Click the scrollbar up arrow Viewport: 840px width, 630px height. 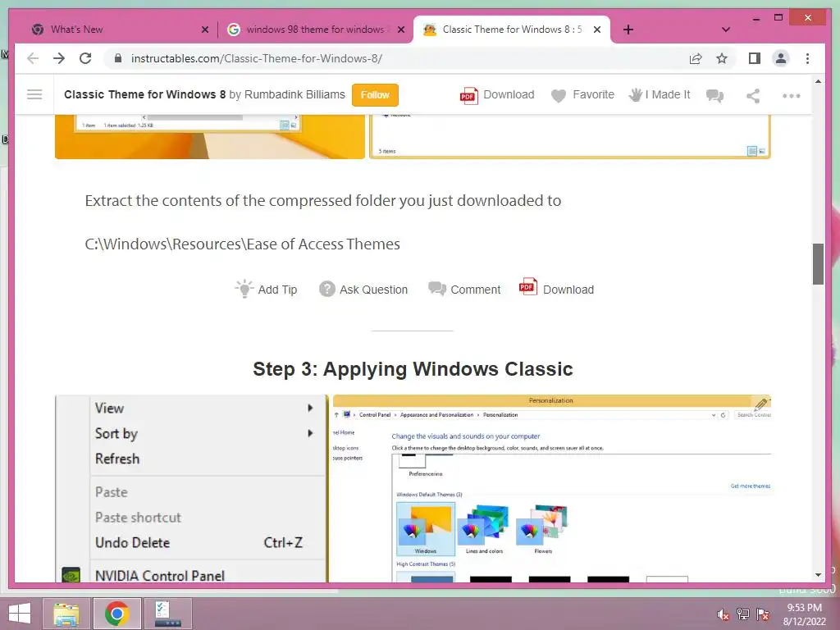[x=818, y=81]
